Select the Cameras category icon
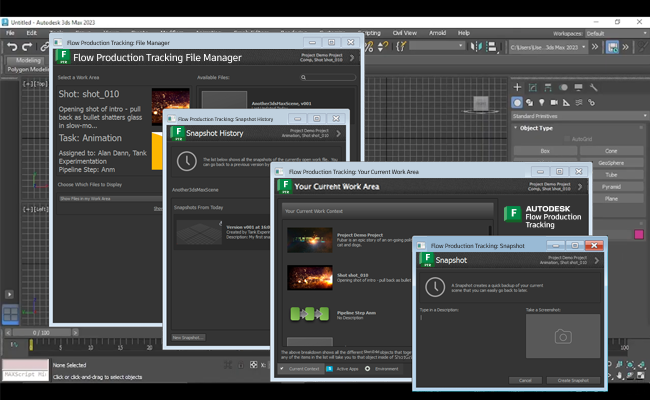Screen dimensions: 650x400 [554, 102]
